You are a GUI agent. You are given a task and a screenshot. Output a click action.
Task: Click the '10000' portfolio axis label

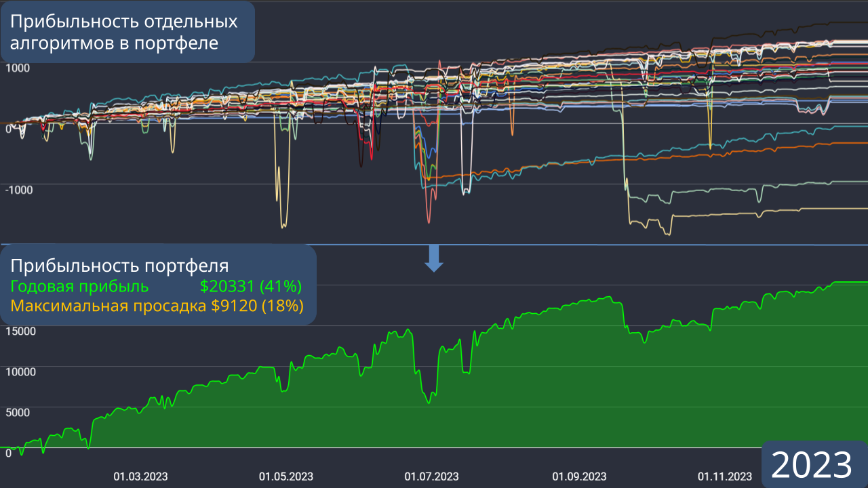click(x=20, y=372)
